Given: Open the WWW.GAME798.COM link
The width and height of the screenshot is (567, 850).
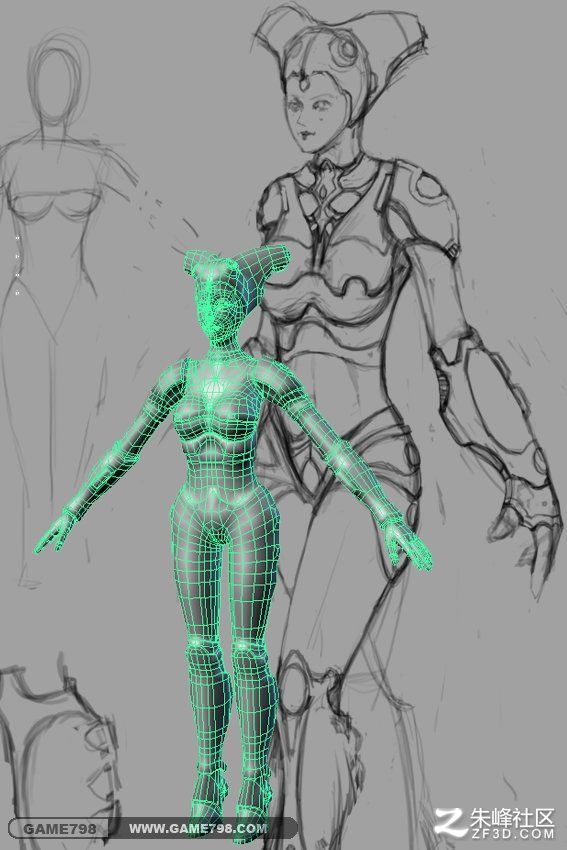Looking at the screenshot, I should click(x=198, y=828).
